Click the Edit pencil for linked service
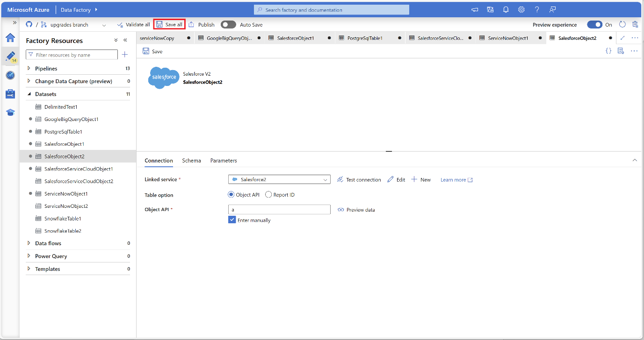644x340 pixels. click(x=396, y=179)
